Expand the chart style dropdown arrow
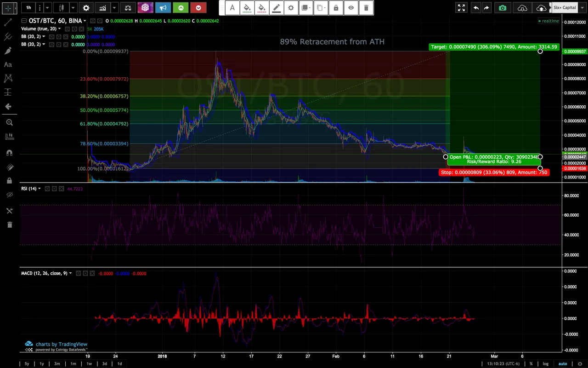588x368 pixels. pos(73,8)
